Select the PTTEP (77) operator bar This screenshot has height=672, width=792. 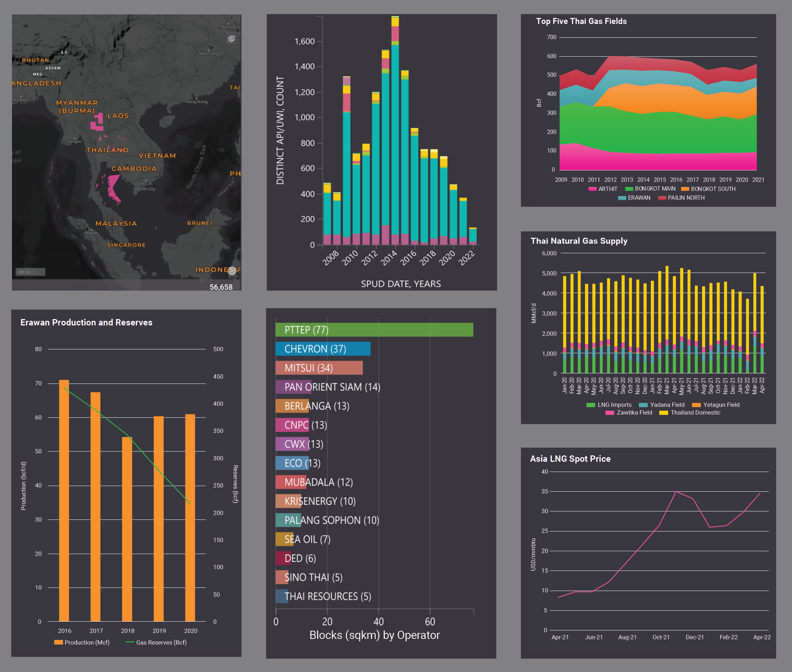pyautogui.click(x=374, y=330)
